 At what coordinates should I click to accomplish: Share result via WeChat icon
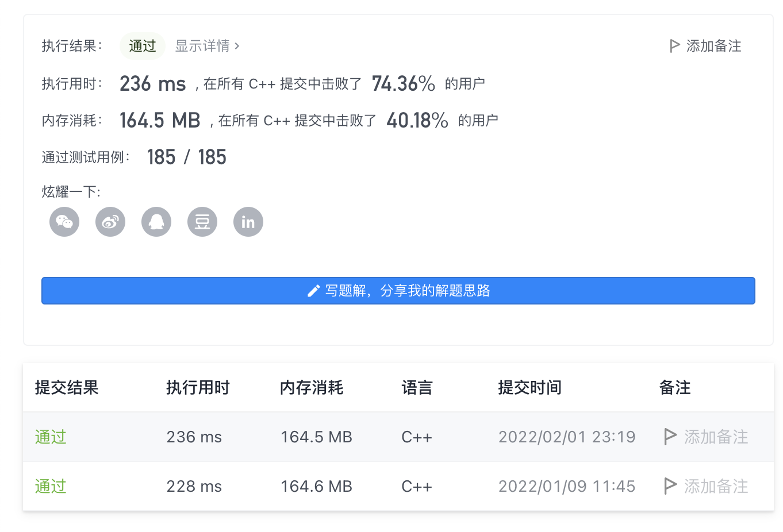(64, 222)
